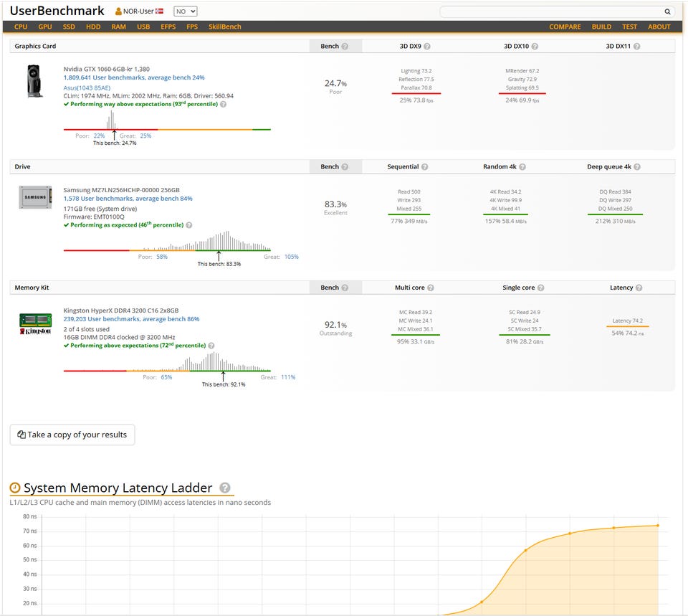
Task: Open 1,578 User benchmarks link for Samsung
Action: click(128, 199)
